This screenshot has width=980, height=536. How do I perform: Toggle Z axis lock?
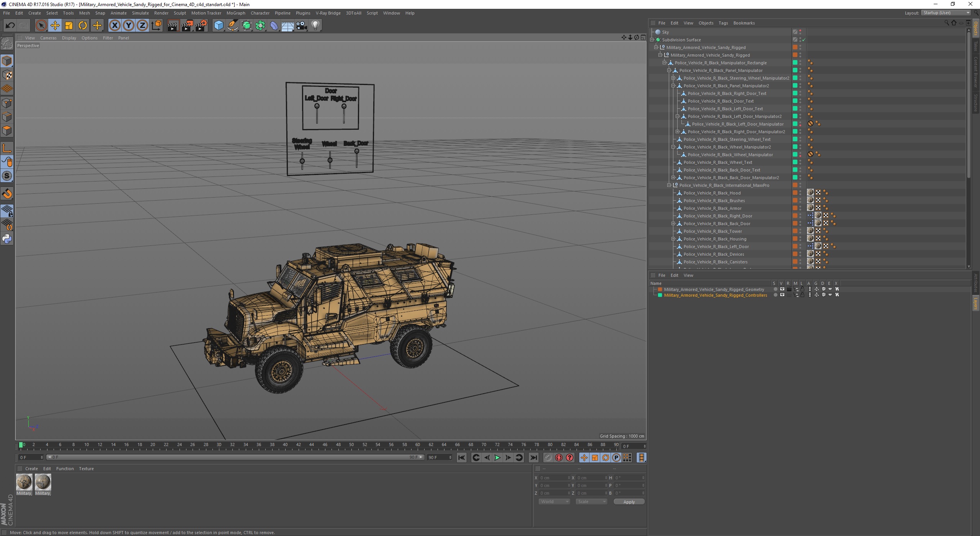[x=142, y=26]
